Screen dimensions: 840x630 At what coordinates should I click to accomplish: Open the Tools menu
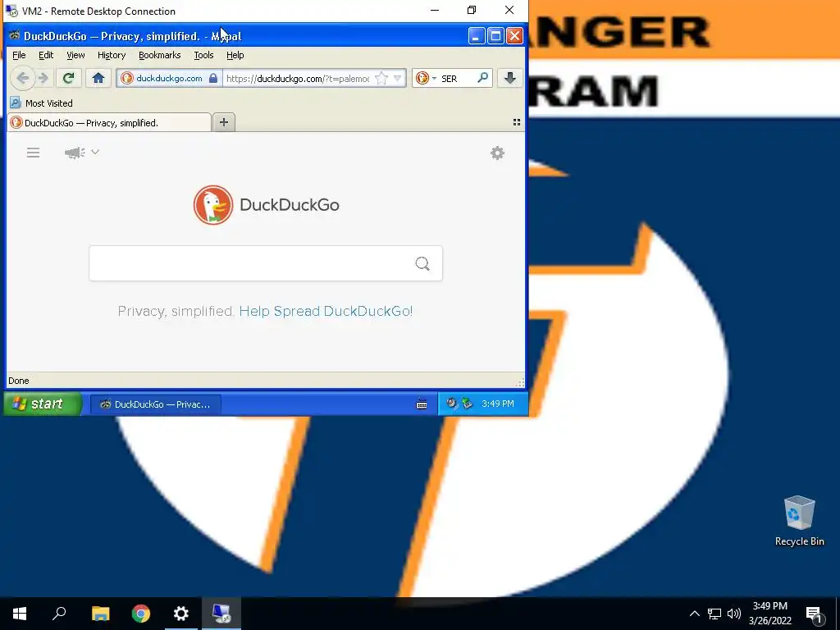click(x=203, y=55)
